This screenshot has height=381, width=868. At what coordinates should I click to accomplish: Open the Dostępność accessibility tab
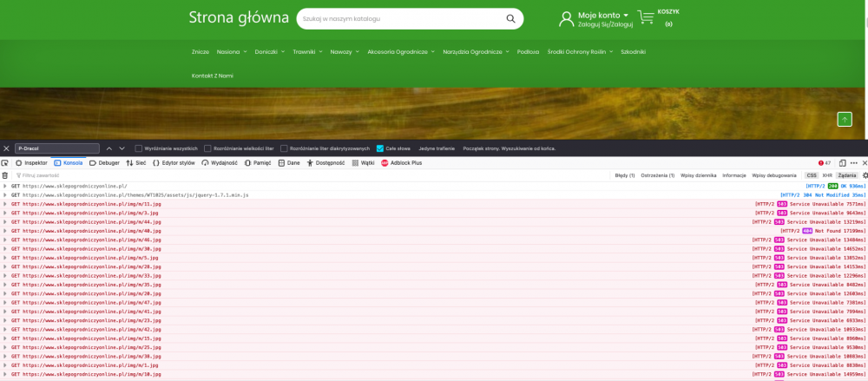tap(325, 163)
